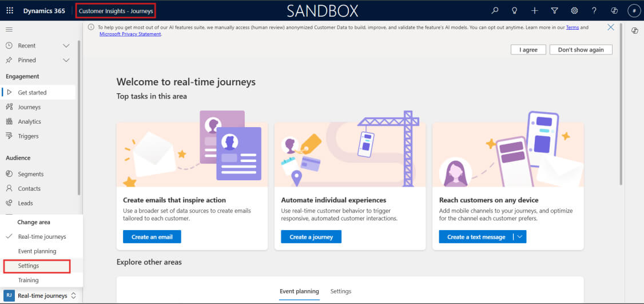Open the Real-time journeys area switcher
The image size is (644, 304).
pos(40,295)
